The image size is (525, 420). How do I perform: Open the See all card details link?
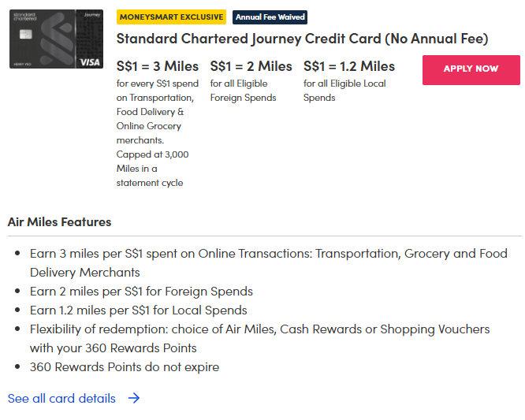pyautogui.click(x=61, y=398)
